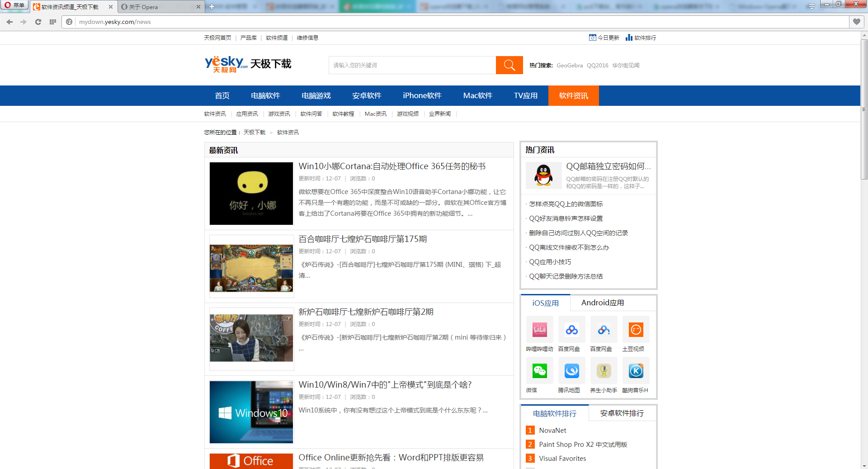This screenshot has height=469, width=868.
Task: Switch to the Android应用 tab
Action: point(602,303)
